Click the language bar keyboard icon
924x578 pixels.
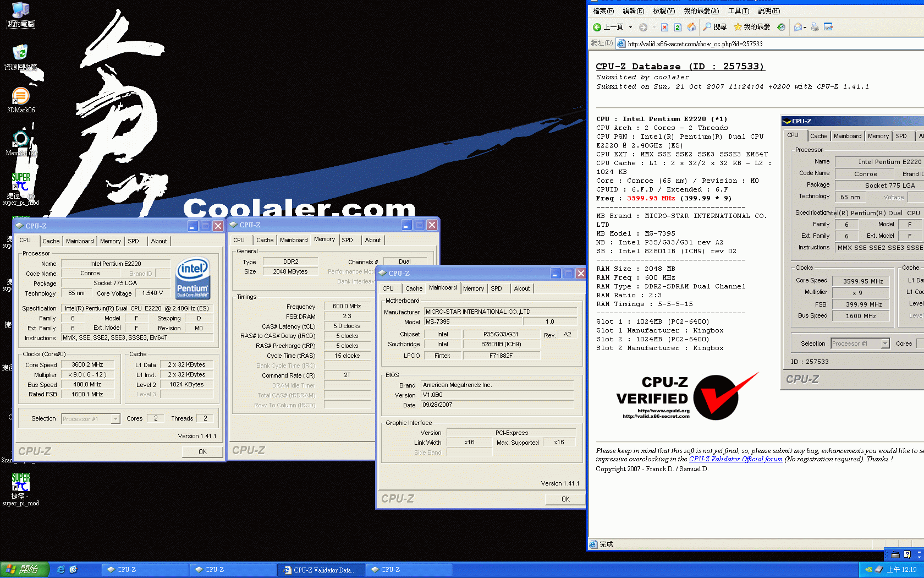895,555
